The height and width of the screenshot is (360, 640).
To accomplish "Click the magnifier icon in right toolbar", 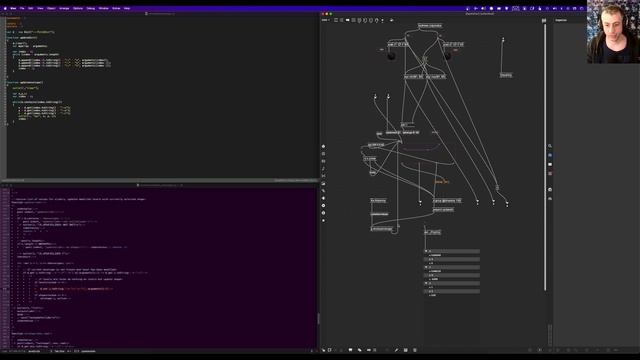I will pyautogui.click(x=550, y=146).
